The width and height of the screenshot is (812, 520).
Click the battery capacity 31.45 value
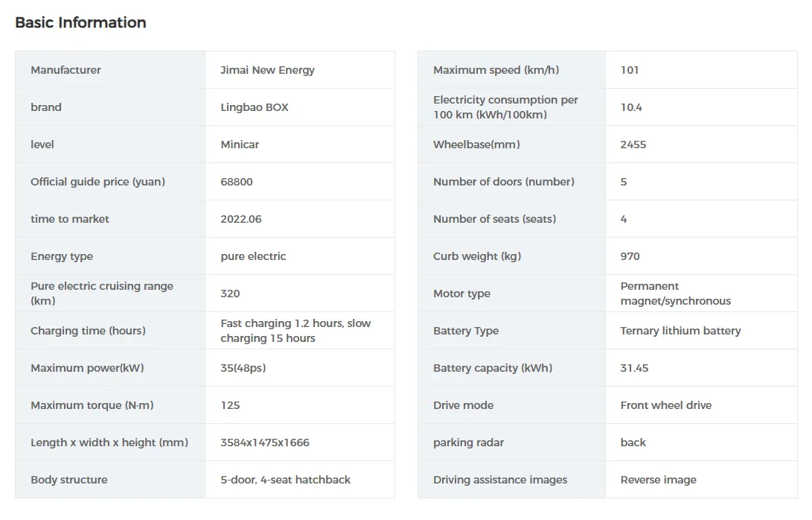tap(634, 368)
